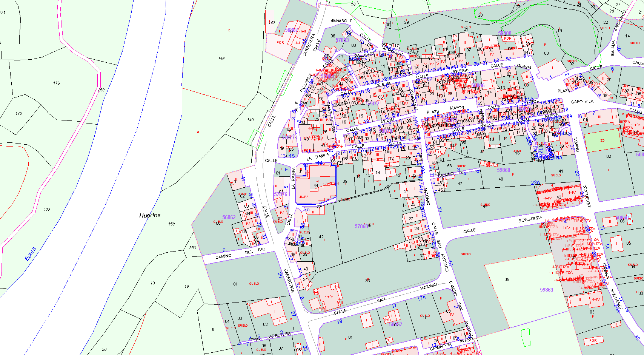
Task: Click block number 59860 label
Action: [503, 170]
